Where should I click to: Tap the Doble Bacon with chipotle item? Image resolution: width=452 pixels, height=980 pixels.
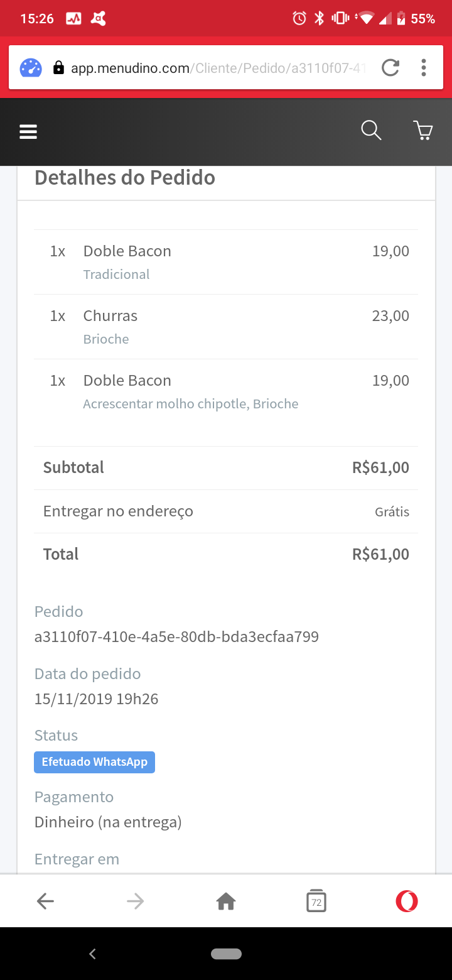tap(226, 391)
